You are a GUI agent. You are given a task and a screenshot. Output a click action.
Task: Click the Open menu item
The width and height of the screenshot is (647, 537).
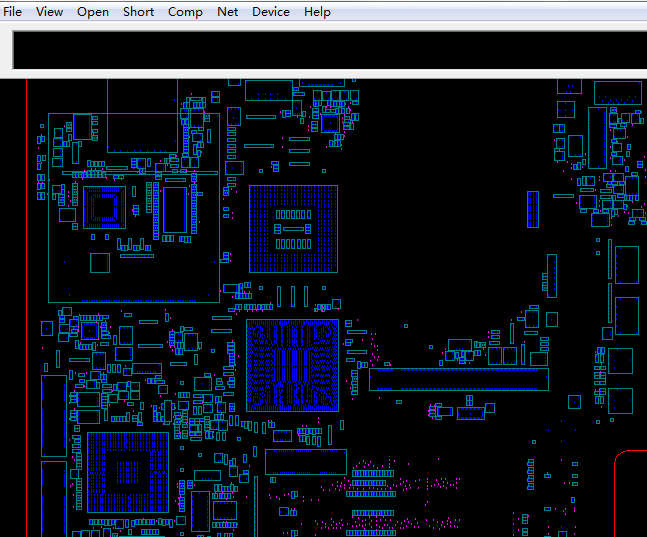tap(93, 12)
